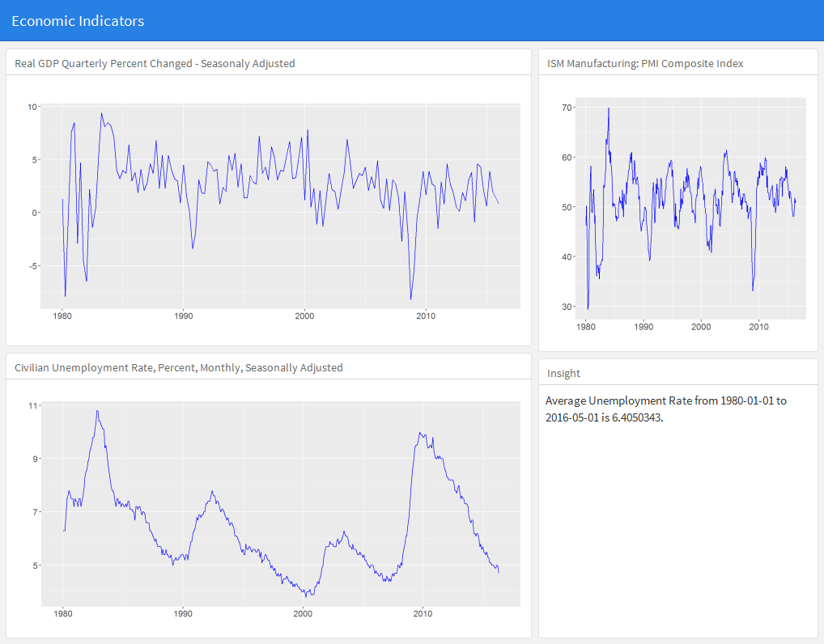Click the 2009 GDP recession dip

point(411,298)
